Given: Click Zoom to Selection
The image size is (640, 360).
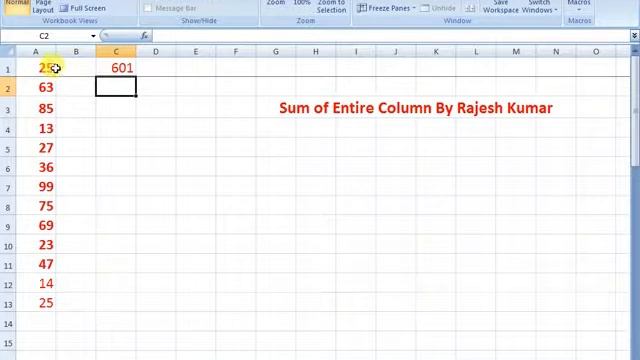Looking at the screenshot, I should [x=331, y=7].
